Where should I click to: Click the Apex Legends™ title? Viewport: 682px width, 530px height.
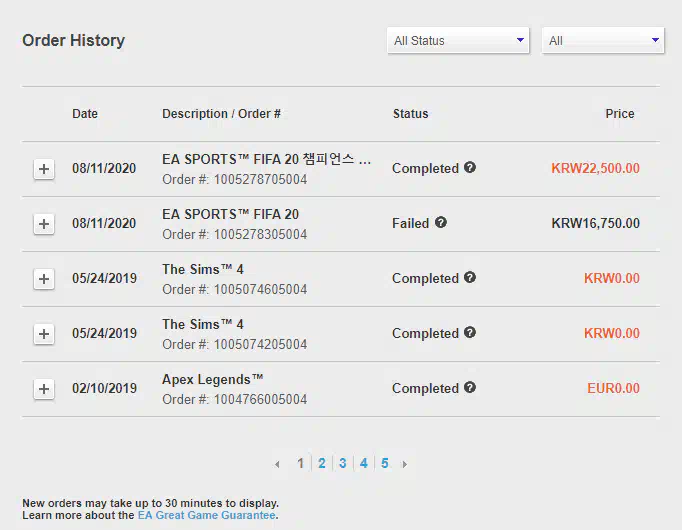click(x=213, y=380)
